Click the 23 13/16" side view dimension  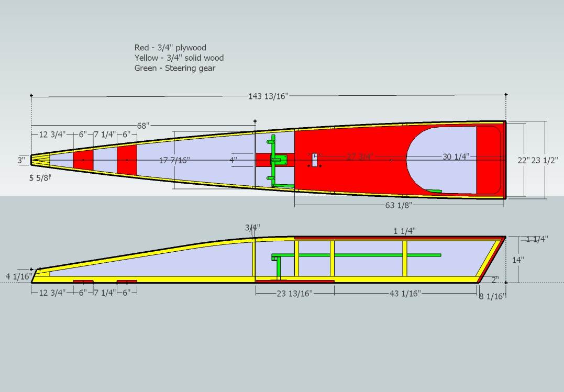(294, 294)
